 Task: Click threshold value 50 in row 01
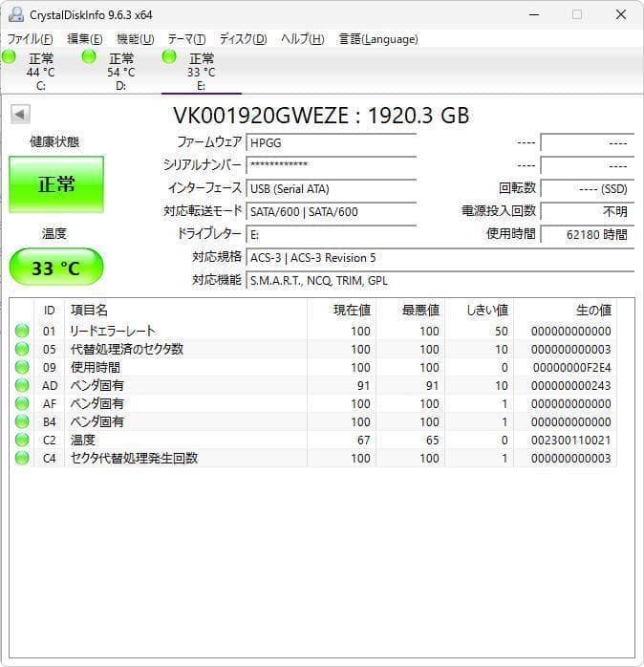coord(502,331)
